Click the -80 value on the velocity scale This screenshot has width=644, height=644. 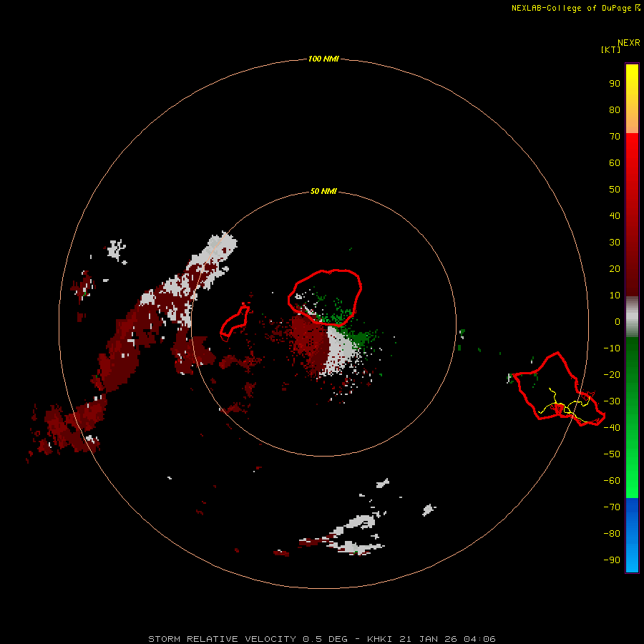pos(612,534)
